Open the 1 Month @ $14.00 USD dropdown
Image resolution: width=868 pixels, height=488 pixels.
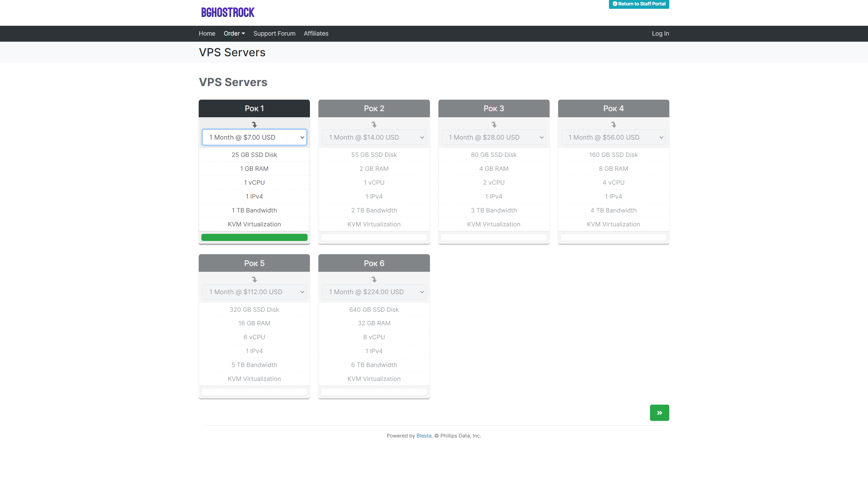pyautogui.click(x=374, y=137)
